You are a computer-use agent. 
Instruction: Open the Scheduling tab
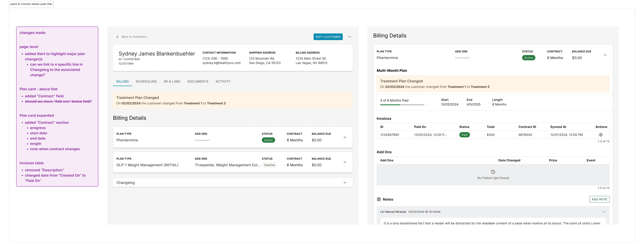[146, 82]
